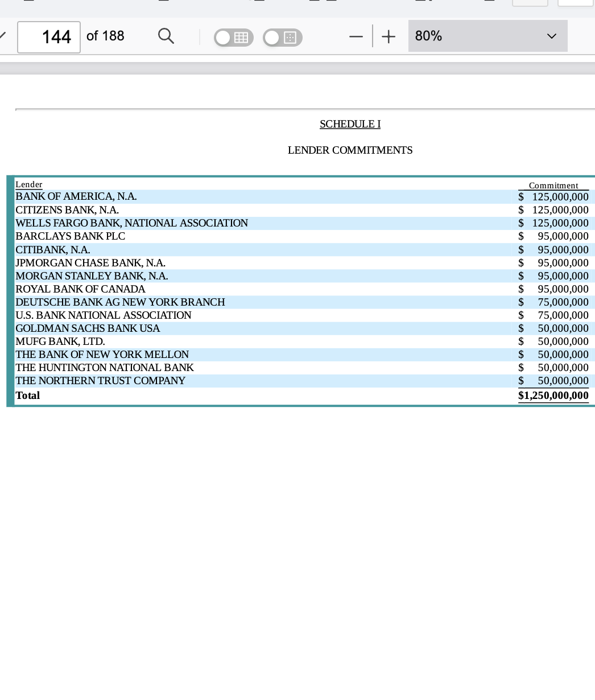This screenshot has height=700, width=595.
Task: Select JPMORGAN CHASE BANK, N.A.
Action: (x=90, y=263)
